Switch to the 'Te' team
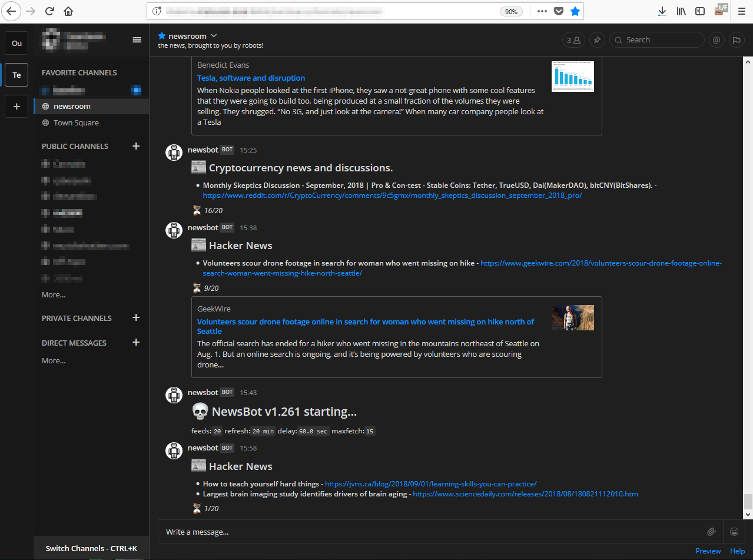 16,75
